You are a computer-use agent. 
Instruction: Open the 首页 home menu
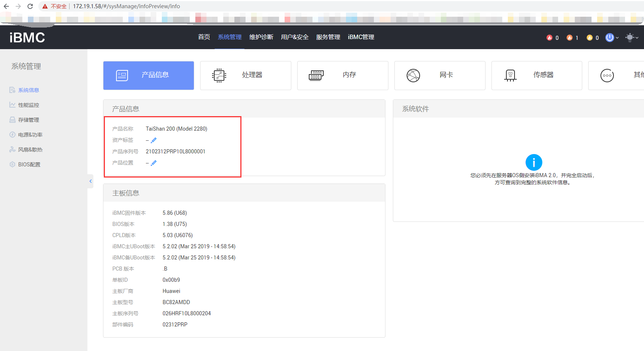204,37
